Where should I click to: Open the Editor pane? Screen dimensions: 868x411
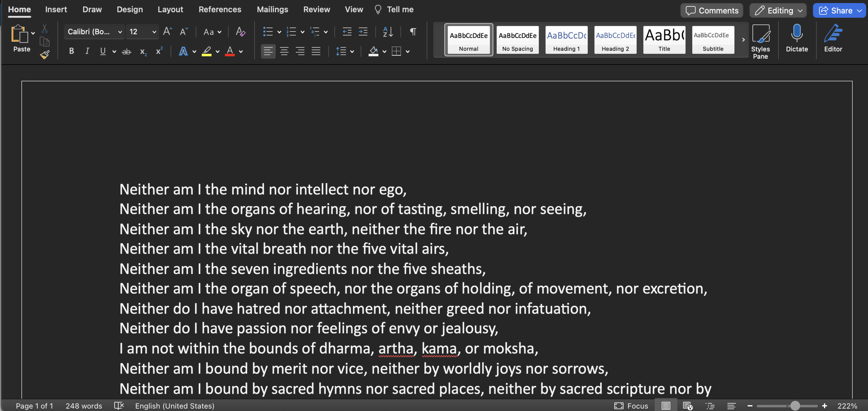(x=833, y=38)
